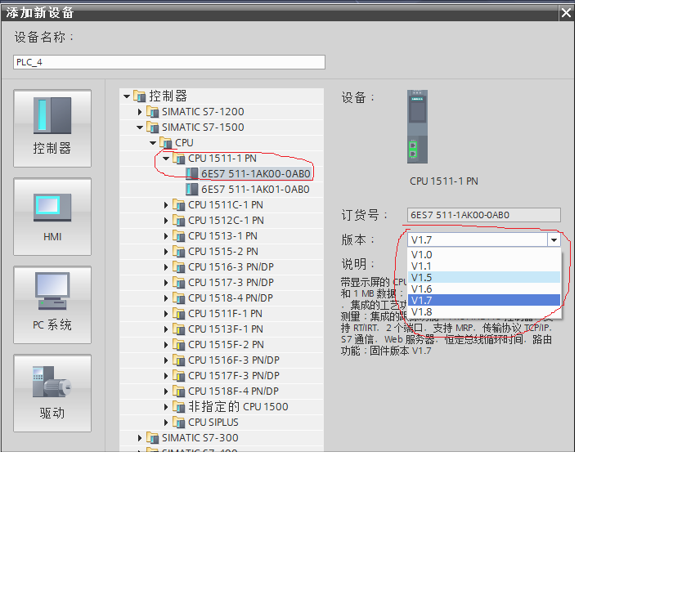This screenshot has height=595, width=700.
Task: Click the CPU 1517-3 PN/DP folder icon
Action: pyautogui.click(x=178, y=283)
